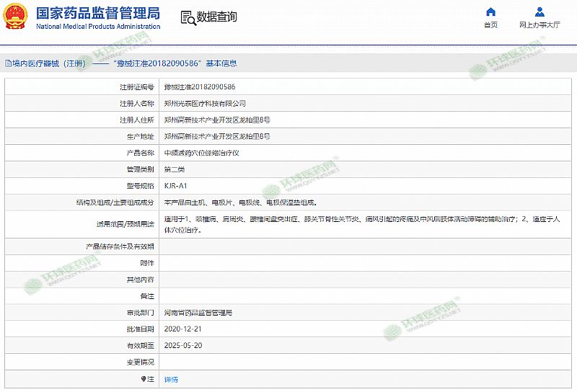Viewport: 577px width, 392px height.
Task: Click the 首页 home icon
Action: tap(490, 12)
